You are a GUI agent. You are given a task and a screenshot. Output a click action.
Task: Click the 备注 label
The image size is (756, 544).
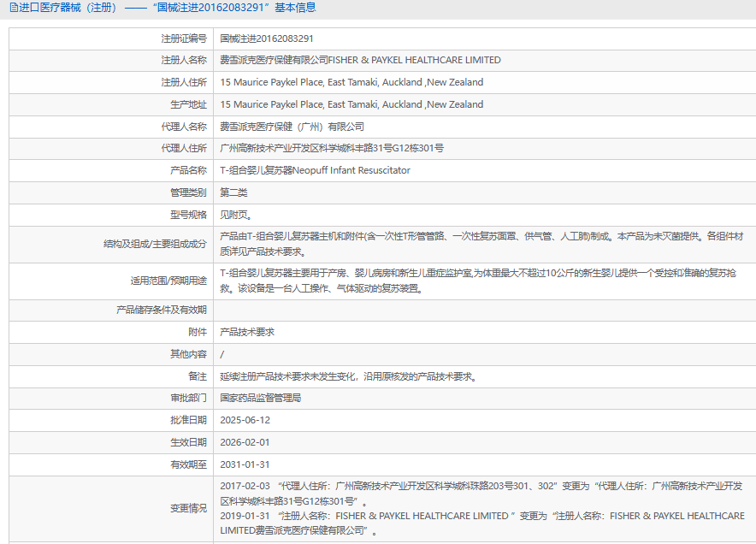pos(198,376)
